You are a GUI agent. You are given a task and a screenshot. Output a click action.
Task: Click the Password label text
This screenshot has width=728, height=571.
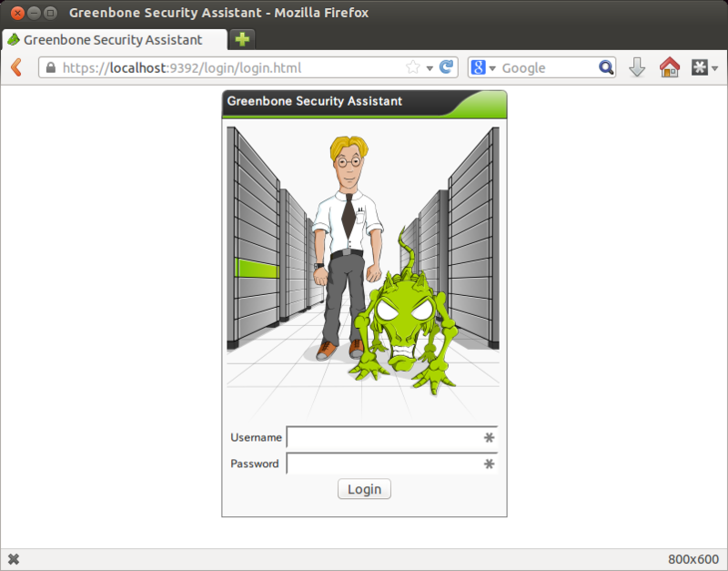[x=255, y=464]
